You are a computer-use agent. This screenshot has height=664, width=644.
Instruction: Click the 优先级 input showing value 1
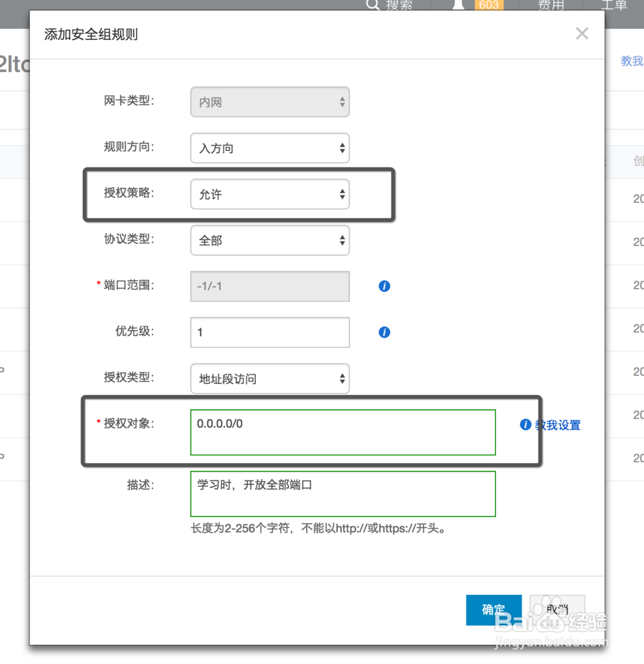click(x=270, y=332)
